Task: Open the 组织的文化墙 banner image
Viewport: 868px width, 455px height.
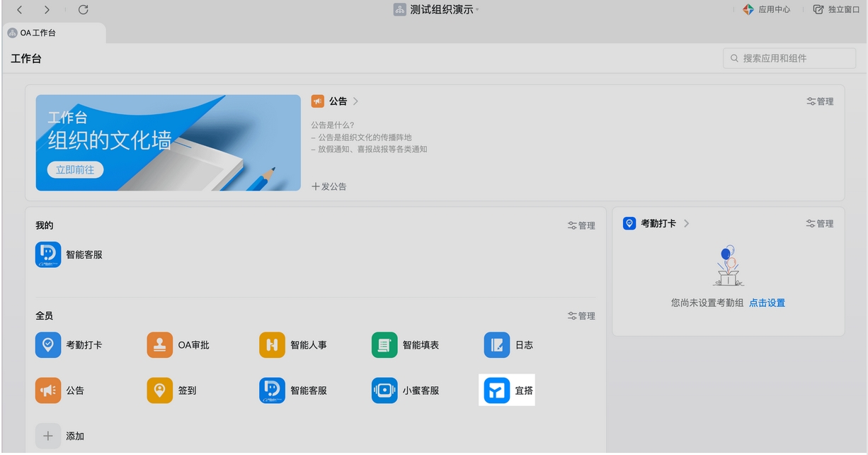Action: tap(169, 142)
